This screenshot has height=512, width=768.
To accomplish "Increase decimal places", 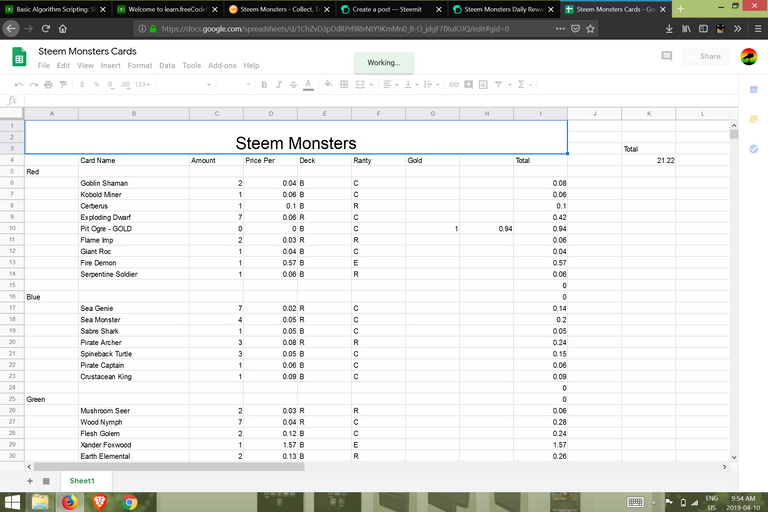I will 125,85.
